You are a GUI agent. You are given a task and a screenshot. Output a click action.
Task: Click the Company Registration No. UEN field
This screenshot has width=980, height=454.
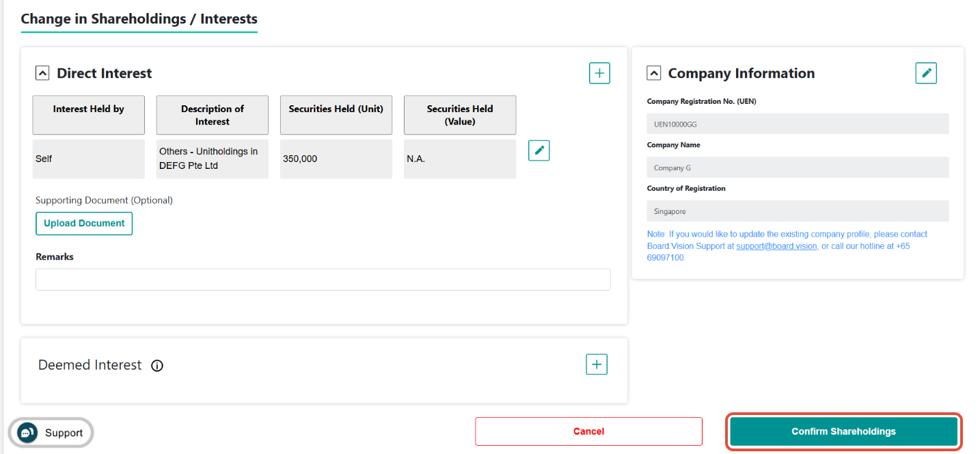(x=798, y=124)
